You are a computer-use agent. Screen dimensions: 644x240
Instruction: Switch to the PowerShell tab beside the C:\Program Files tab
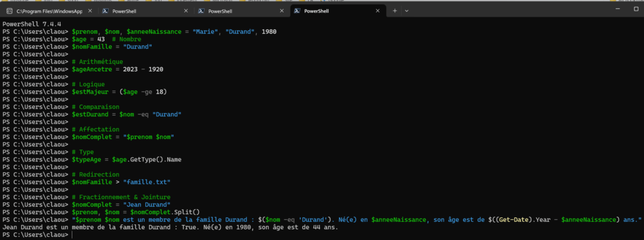[x=145, y=11]
